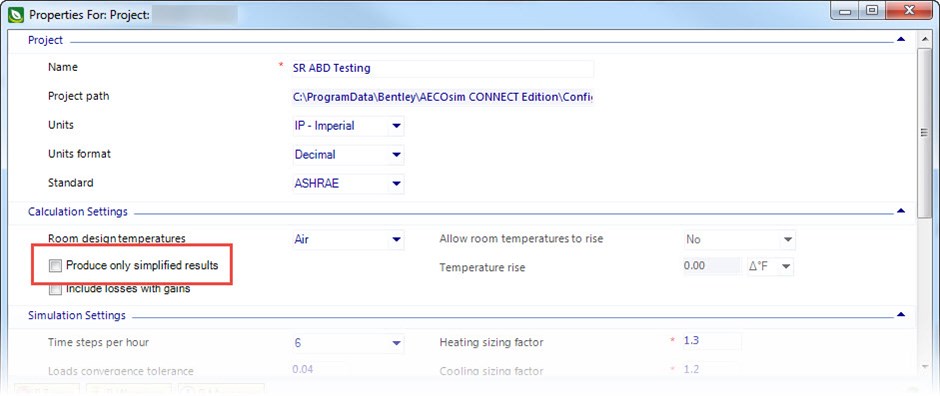Image resolution: width=940 pixels, height=396 pixels.
Task: Collapse the Project section arrow
Action: click(900, 40)
